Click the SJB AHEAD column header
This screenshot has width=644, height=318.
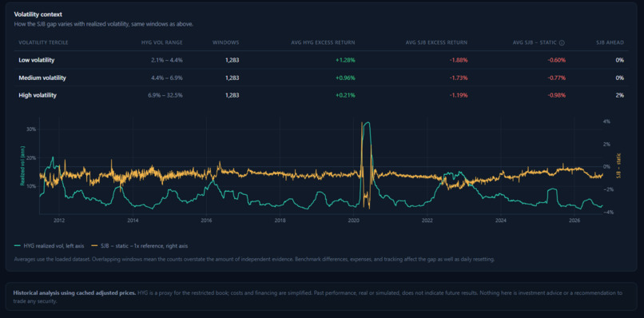pyautogui.click(x=610, y=42)
